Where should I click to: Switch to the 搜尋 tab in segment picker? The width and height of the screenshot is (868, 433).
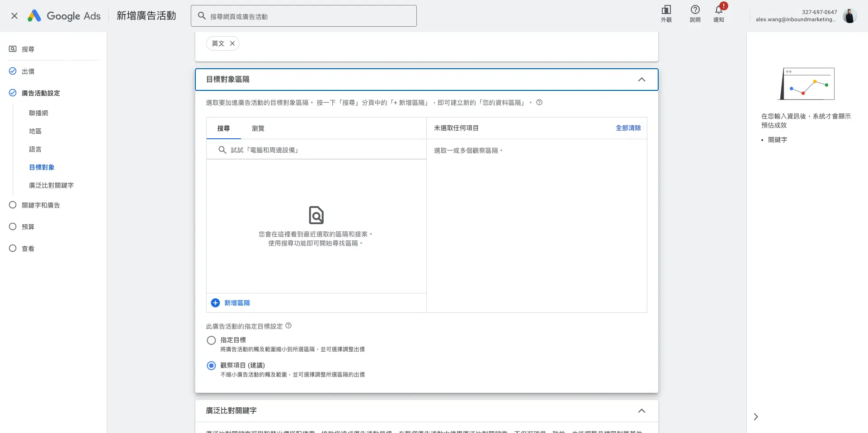[x=223, y=128]
